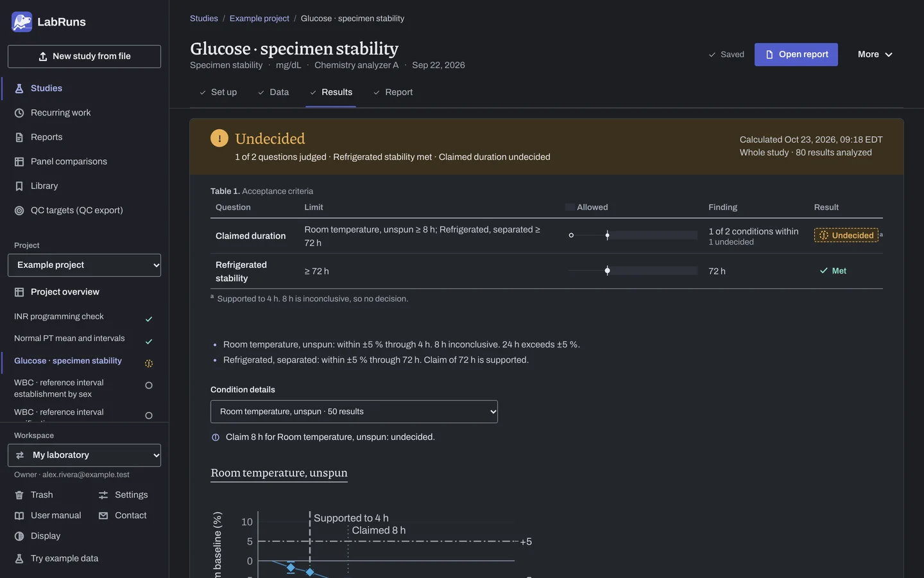This screenshot has width=924, height=578.
Task: Select Glucose specimen stability in sidebar
Action: pyautogui.click(x=68, y=361)
